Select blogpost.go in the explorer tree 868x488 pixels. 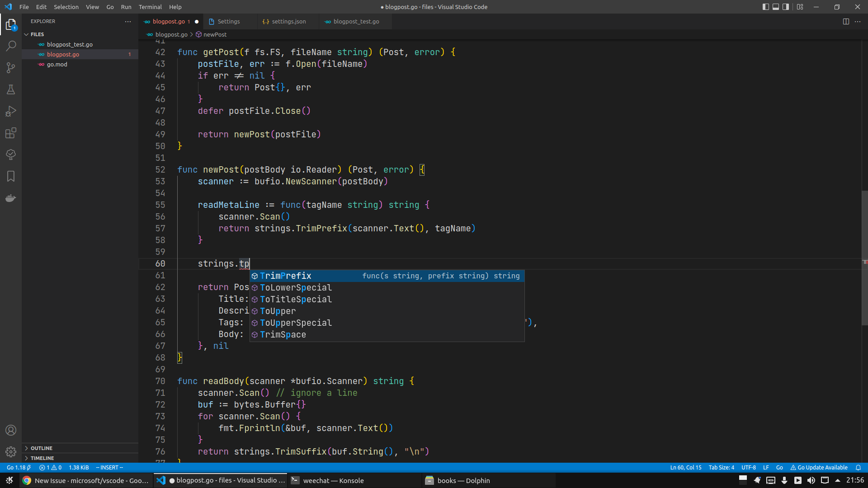[80, 54]
